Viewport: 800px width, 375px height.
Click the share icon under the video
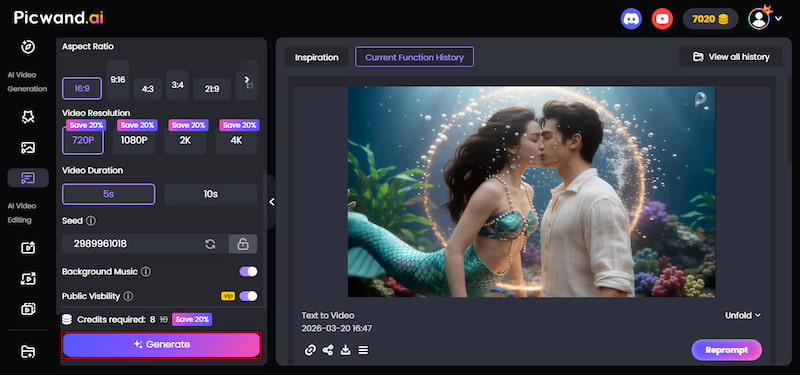tap(328, 350)
